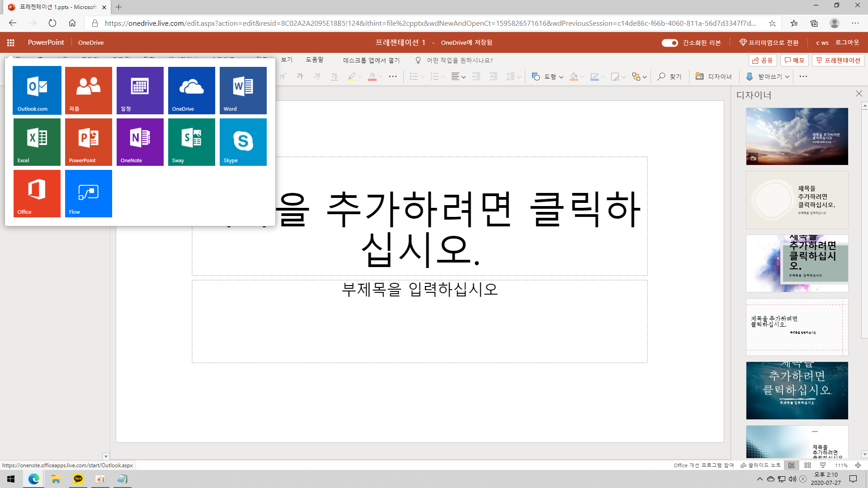Toggle italic 가 formatting
The width and height of the screenshot is (868, 488).
[317, 76]
